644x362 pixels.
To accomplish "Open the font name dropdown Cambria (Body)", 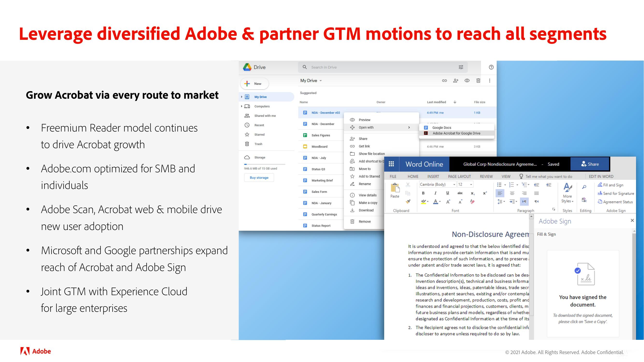I will (454, 185).
